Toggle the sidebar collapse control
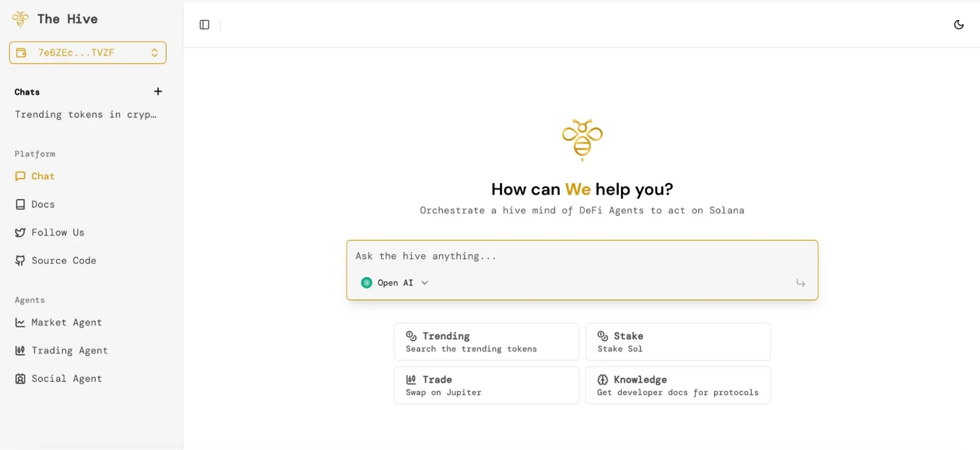This screenshot has height=450, width=980. [x=204, y=25]
